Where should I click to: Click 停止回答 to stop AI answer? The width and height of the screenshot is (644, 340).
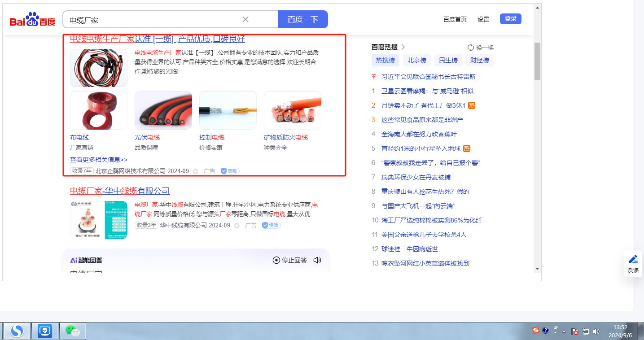coord(290,260)
